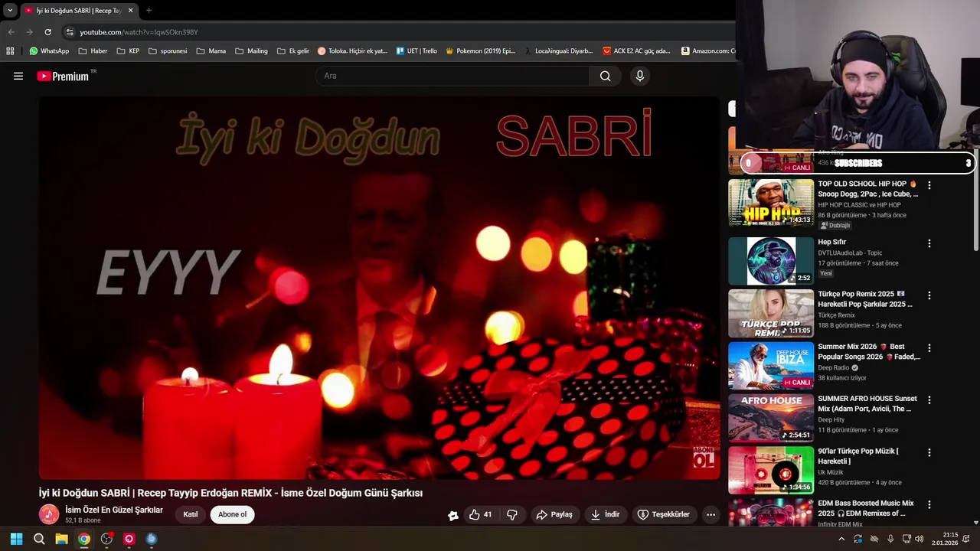Viewport: 980px width, 551px height.
Task: Go forward in browser history
Action: (29, 32)
